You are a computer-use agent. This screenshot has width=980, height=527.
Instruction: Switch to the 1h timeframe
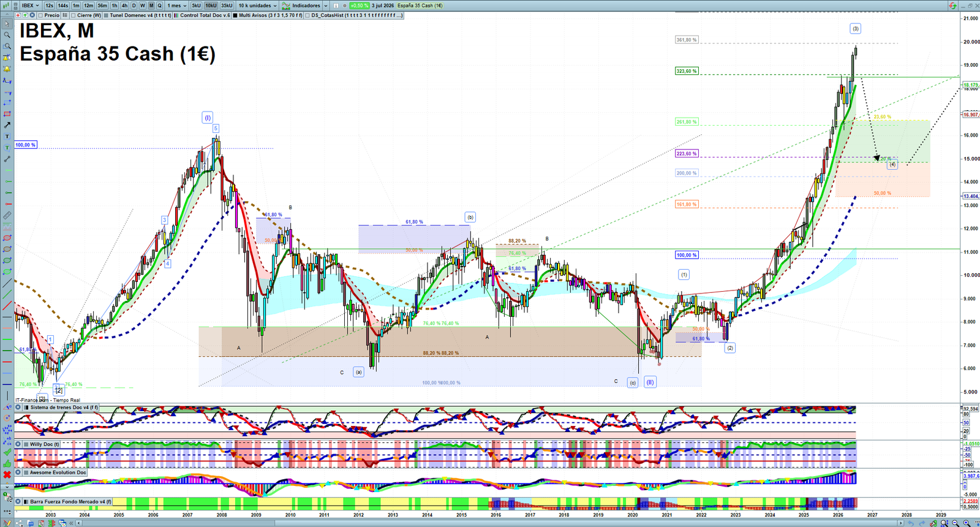tap(115, 6)
